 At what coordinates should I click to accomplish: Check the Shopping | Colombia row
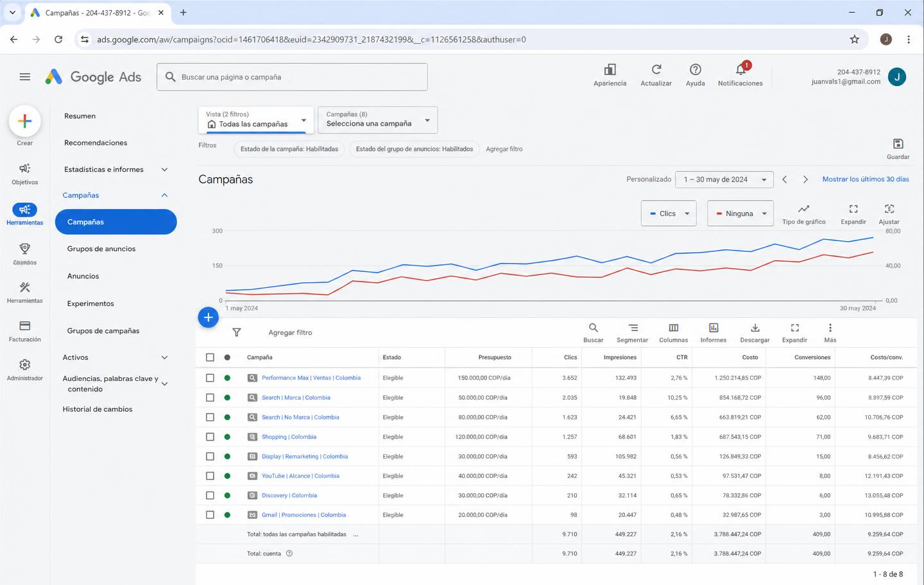210,437
